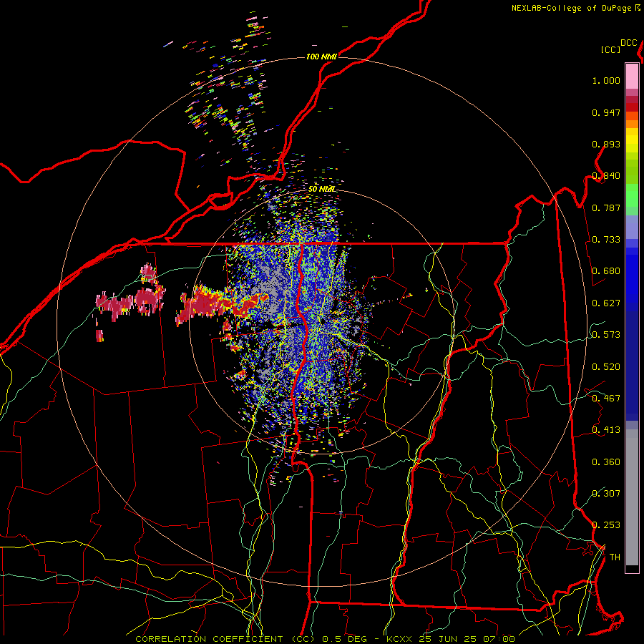Click the 0.520 scale value
The width and height of the screenshot is (644, 644).
click(606, 367)
